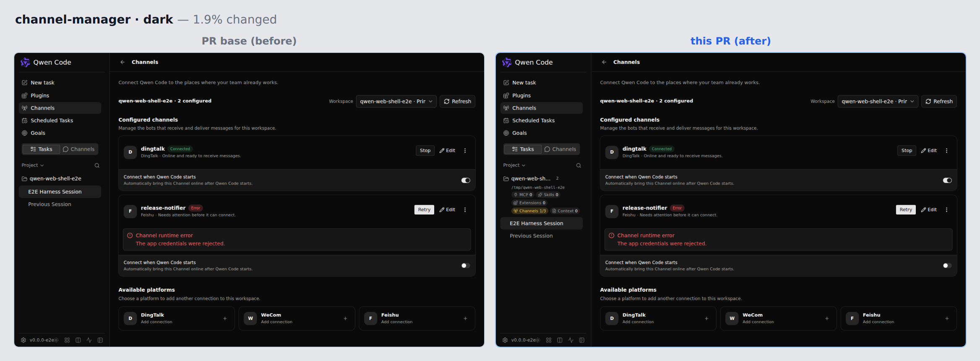Screen dimensions: 980x361
Task: Click Stop for dingtalk in the after panel
Action: pyautogui.click(x=907, y=151)
